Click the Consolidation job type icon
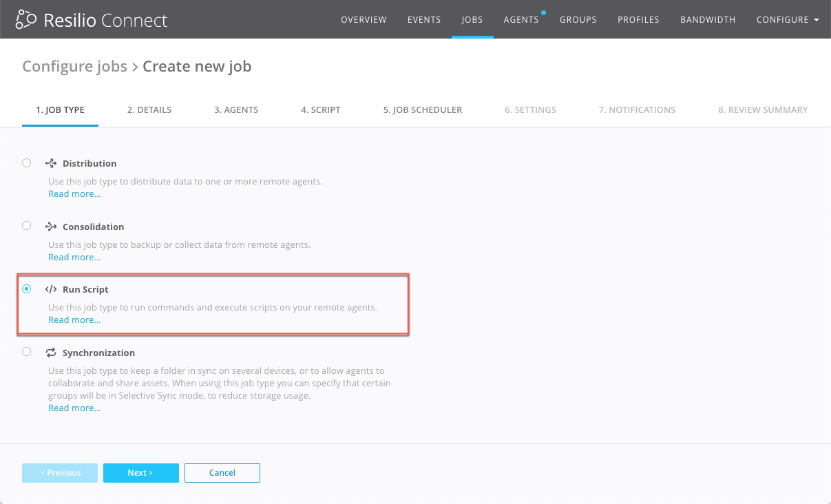 (x=50, y=227)
